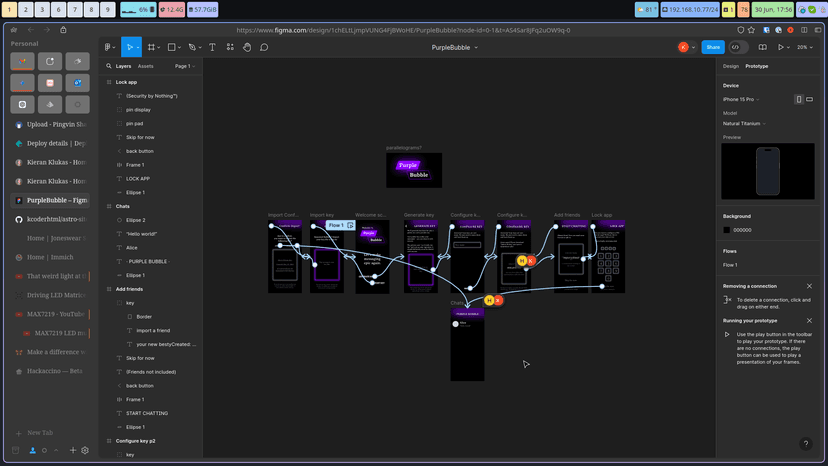Open the iPhone 15 Pro device dropdown
Viewport: 828px width, 466px height.
tap(741, 99)
